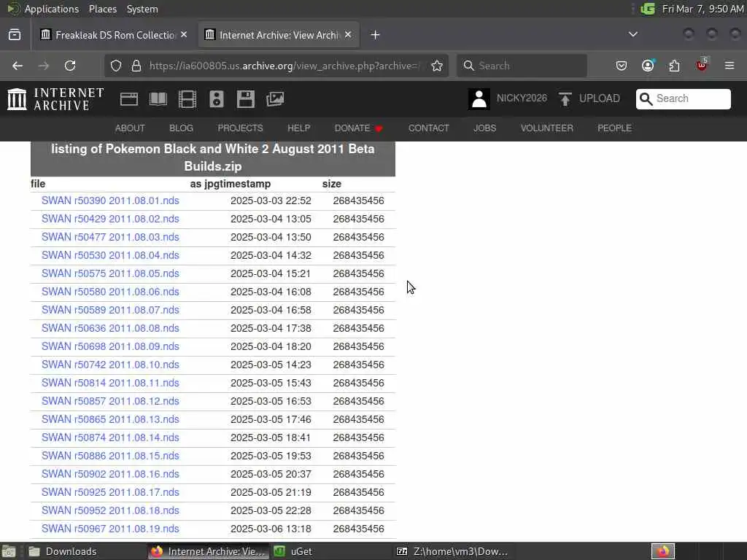
Task: Open the Software floppy disk icon
Action: [x=246, y=99]
